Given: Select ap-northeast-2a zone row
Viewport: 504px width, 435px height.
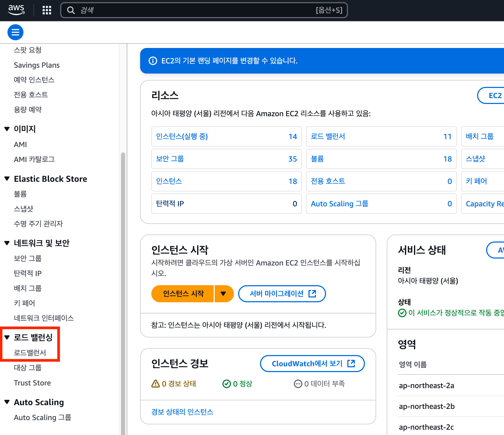Looking at the screenshot, I should coord(451,385).
